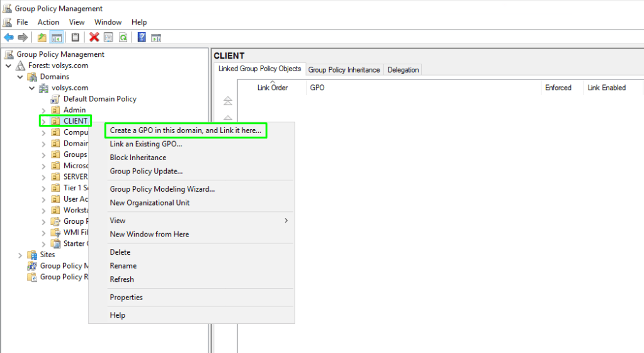The height and width of the screenshot is (353, 644).
Task: Choose Create a GPO in this domain option
Action: click(185, 130)
